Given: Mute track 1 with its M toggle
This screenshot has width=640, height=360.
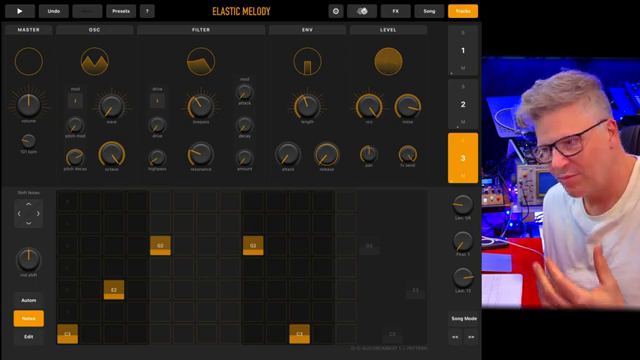Looking at the screenshot, I should [463, 68].
